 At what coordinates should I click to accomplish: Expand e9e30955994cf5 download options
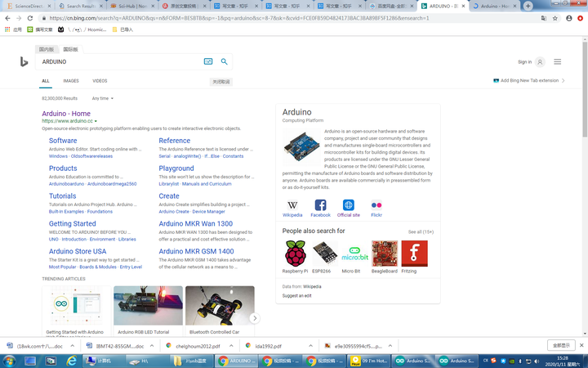tap(390, 346)
